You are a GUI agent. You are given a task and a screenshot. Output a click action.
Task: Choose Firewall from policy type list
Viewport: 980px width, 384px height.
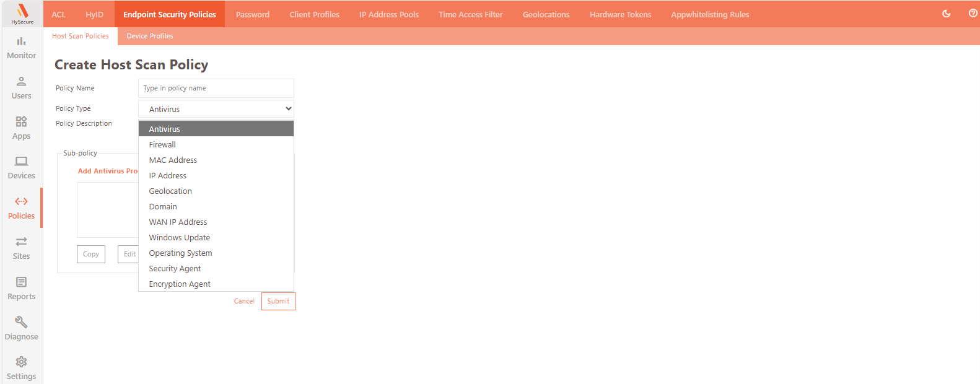(162, 145)
